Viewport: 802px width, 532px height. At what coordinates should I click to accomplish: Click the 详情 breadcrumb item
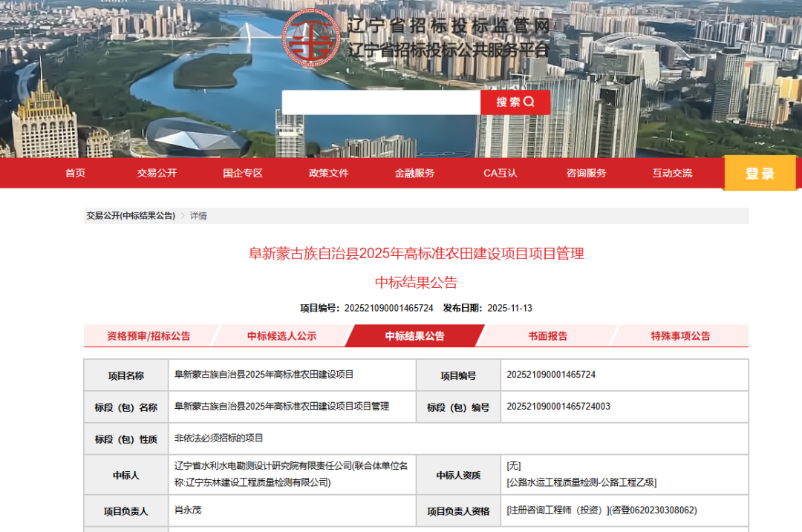[x=198, y=216]
